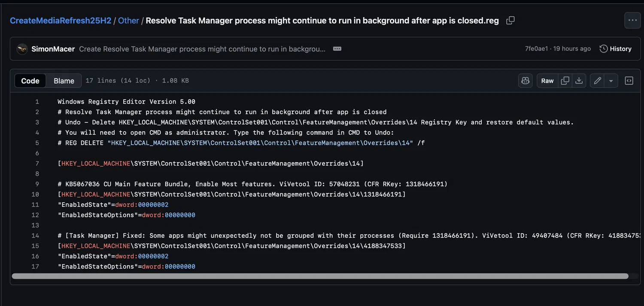Click SimonMacer's avatar image
This screenshot has height=306, width=644.
click(22, 49)
